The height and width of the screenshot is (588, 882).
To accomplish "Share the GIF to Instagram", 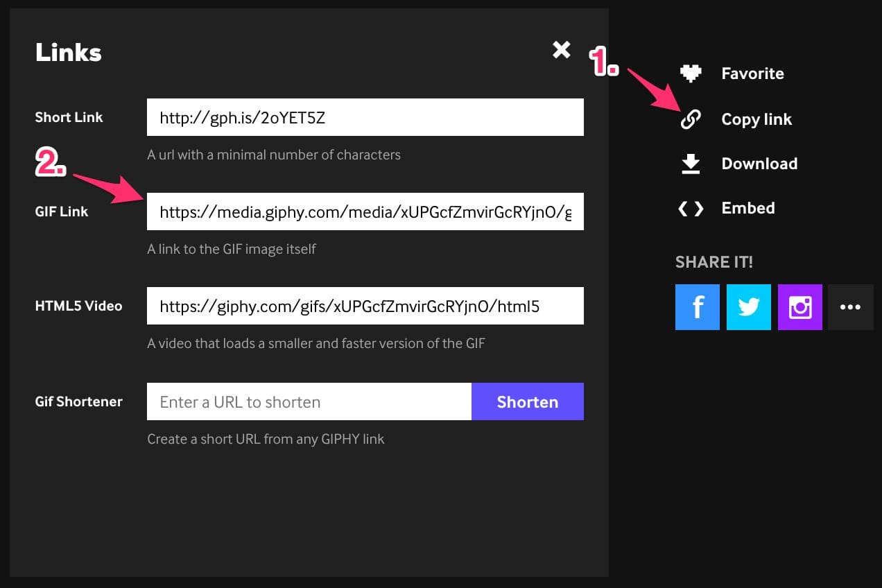I will click(x=799, y=306).
